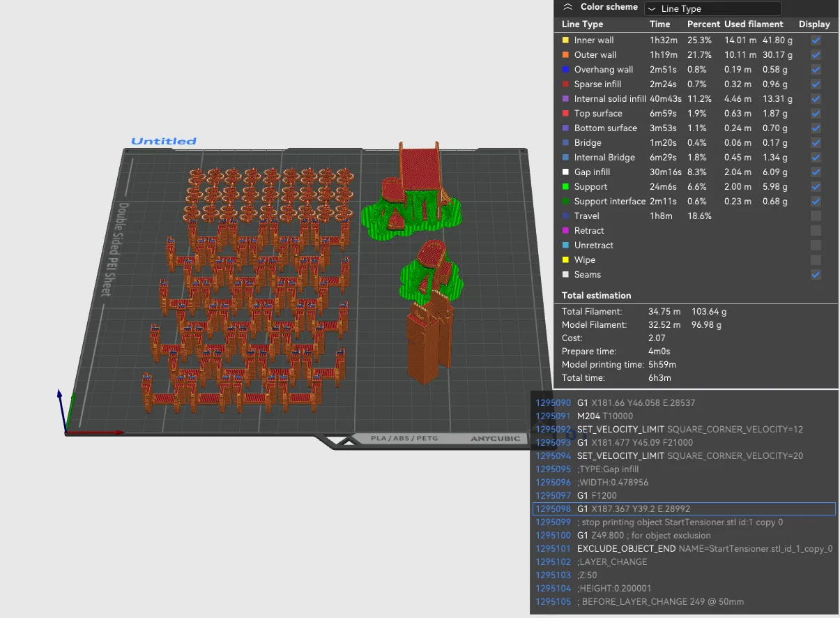Click the Wipe yellow color swatch
The height and width of the screenshot is (618, 840).
(x=566, y=260)
